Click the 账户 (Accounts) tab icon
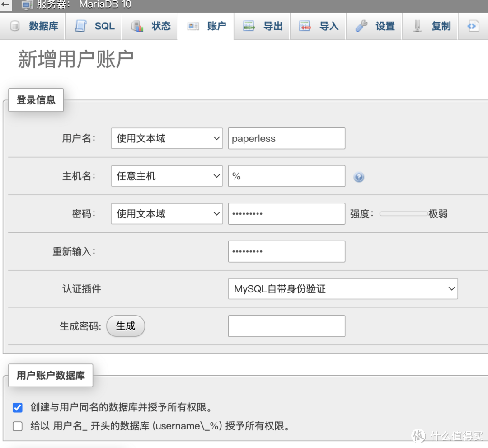The image size is (488, 448). tap(193, 26)
